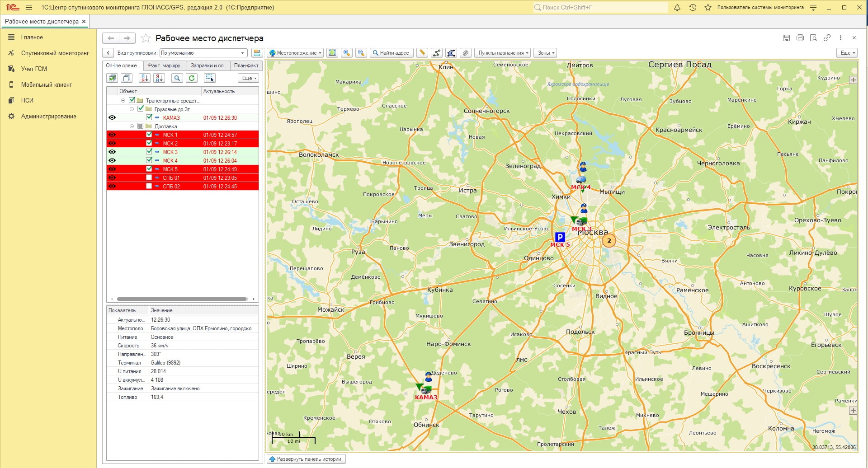Open the Еще menu above object list
868x468 pixels.
(x=249, y=78)
